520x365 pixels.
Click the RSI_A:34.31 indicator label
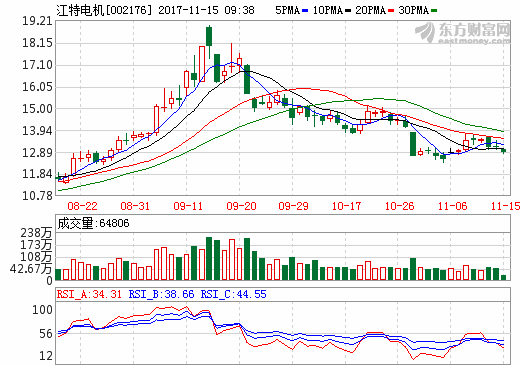(89, 294)
